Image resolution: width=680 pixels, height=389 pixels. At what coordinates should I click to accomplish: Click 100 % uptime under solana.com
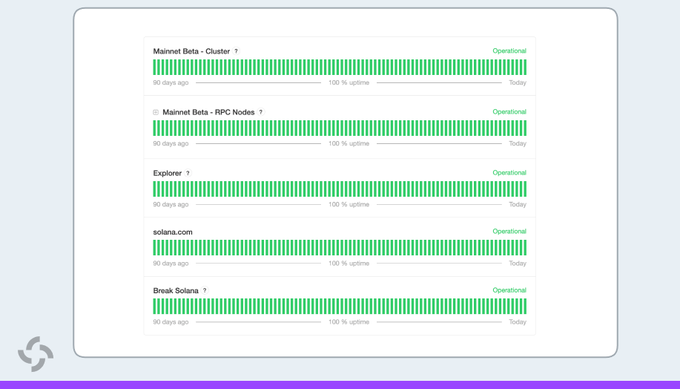[349, 263]
